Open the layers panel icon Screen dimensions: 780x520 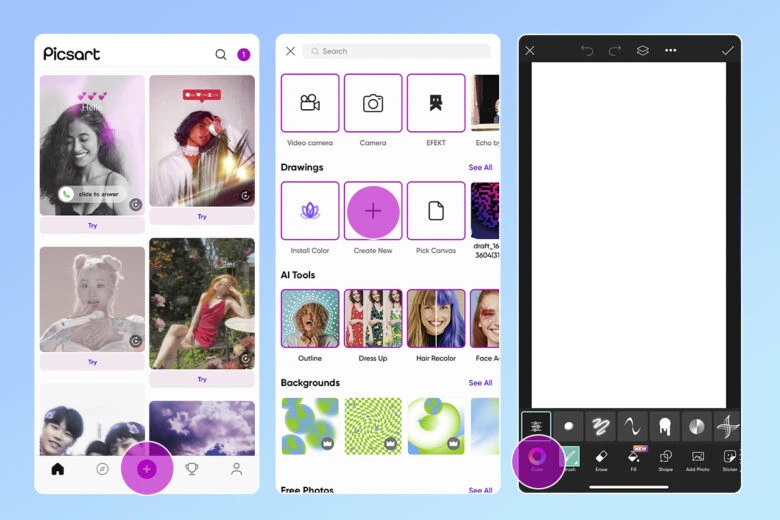coord(643,50)
